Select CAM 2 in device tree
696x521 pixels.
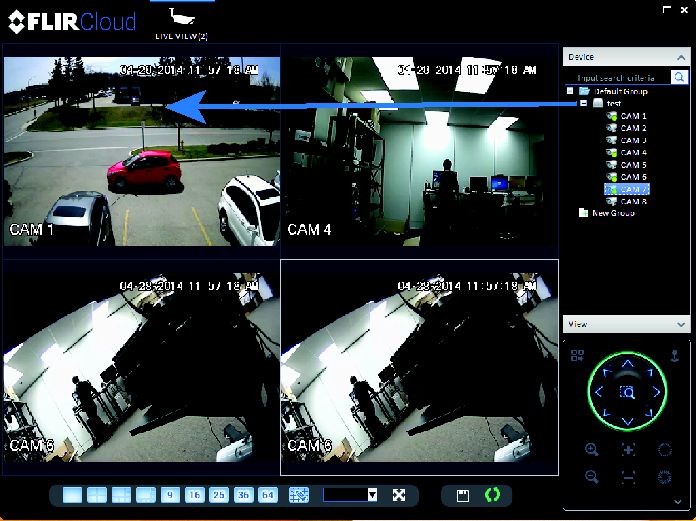(x=627, y=128)
